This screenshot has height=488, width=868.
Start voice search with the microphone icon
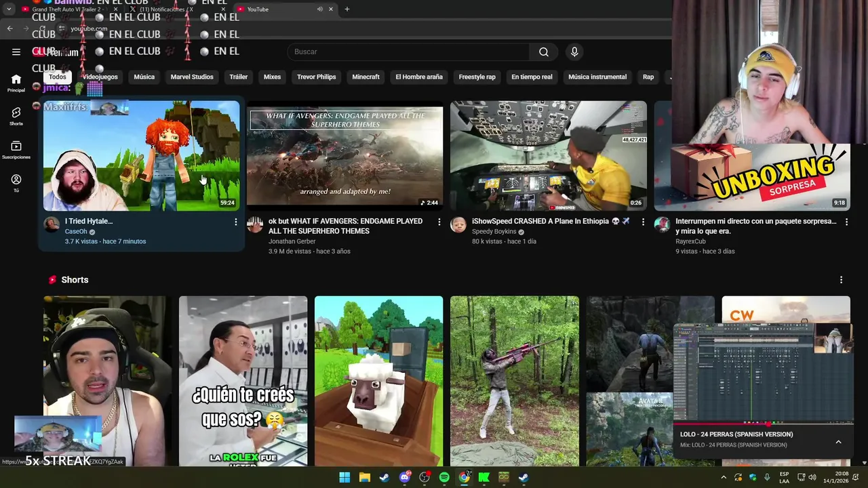pos(574,52)
